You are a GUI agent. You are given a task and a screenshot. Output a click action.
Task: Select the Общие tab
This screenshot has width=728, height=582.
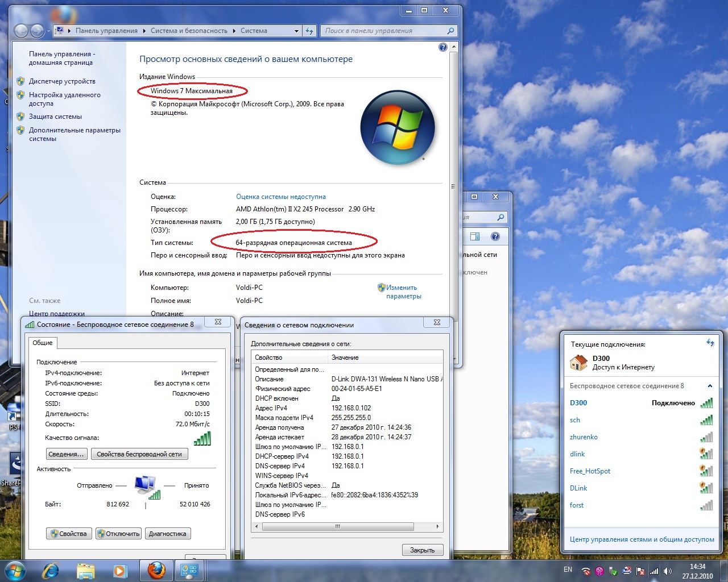pos(43,343)
